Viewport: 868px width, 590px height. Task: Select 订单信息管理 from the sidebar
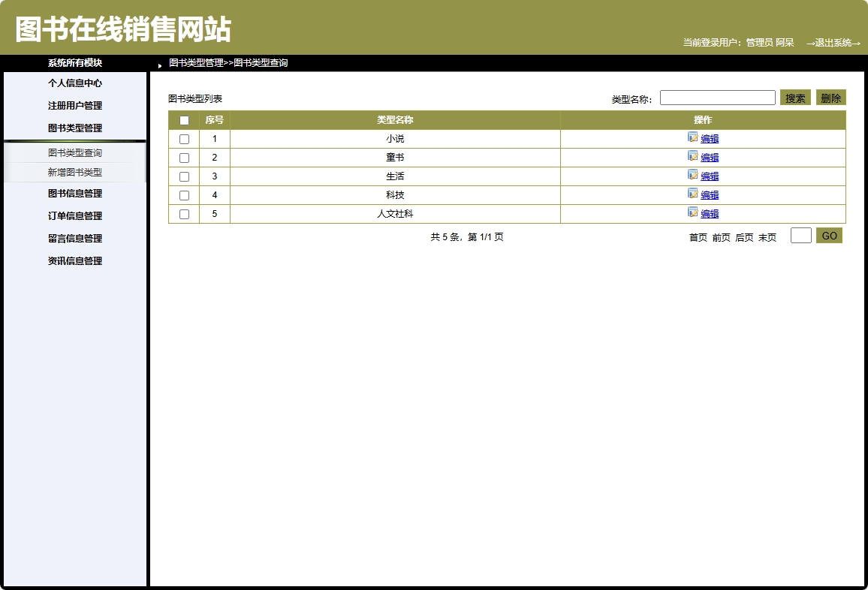tap(75, 216)
